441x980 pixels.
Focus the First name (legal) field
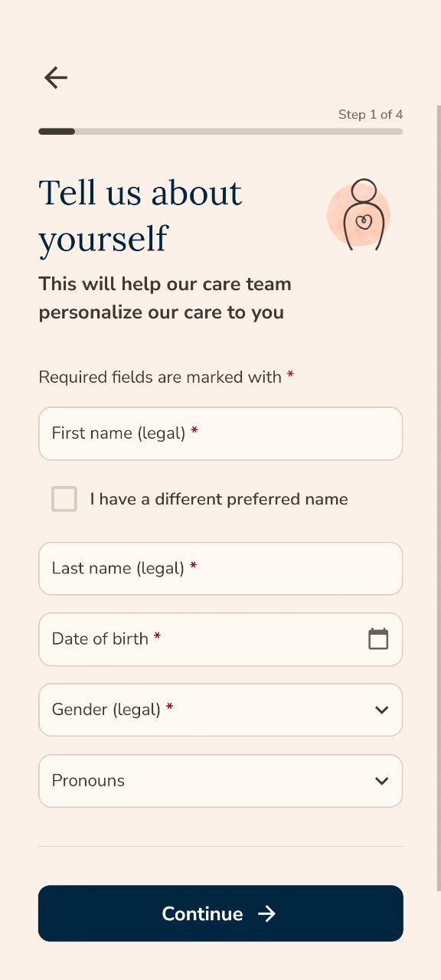(x=220, y=433)
